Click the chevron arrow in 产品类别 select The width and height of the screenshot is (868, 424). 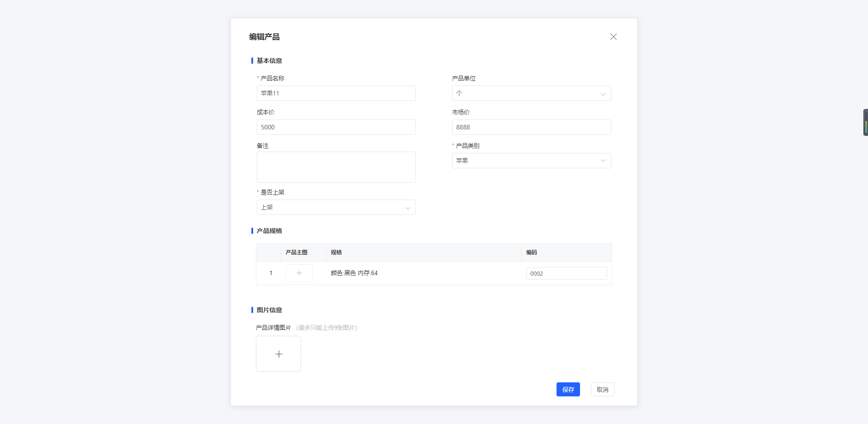(x=603, y=161)
